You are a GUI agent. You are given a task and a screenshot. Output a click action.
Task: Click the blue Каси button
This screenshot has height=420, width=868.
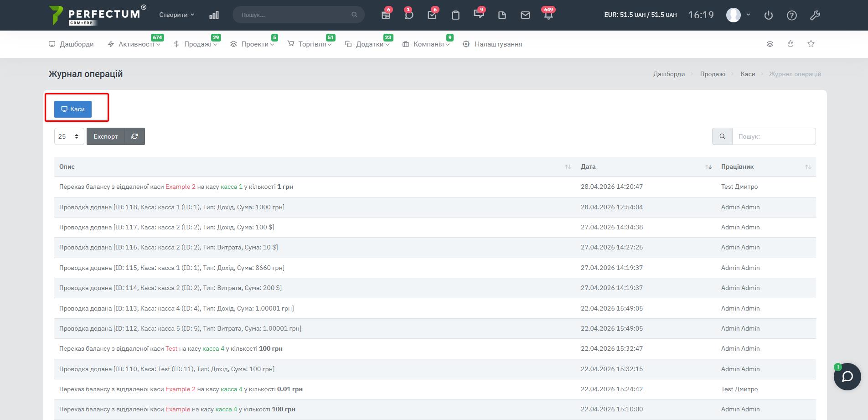click(x=73, y=109)
